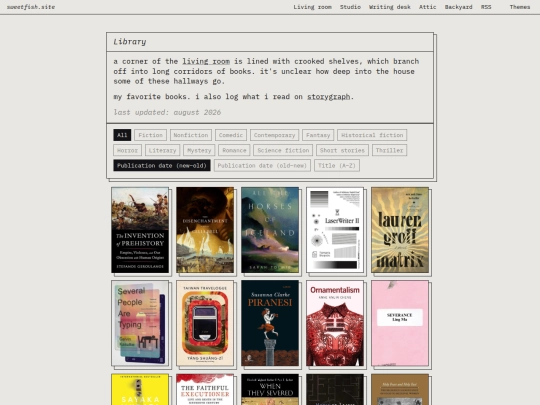Sort by Publication date (new-old)

point(162,165)
